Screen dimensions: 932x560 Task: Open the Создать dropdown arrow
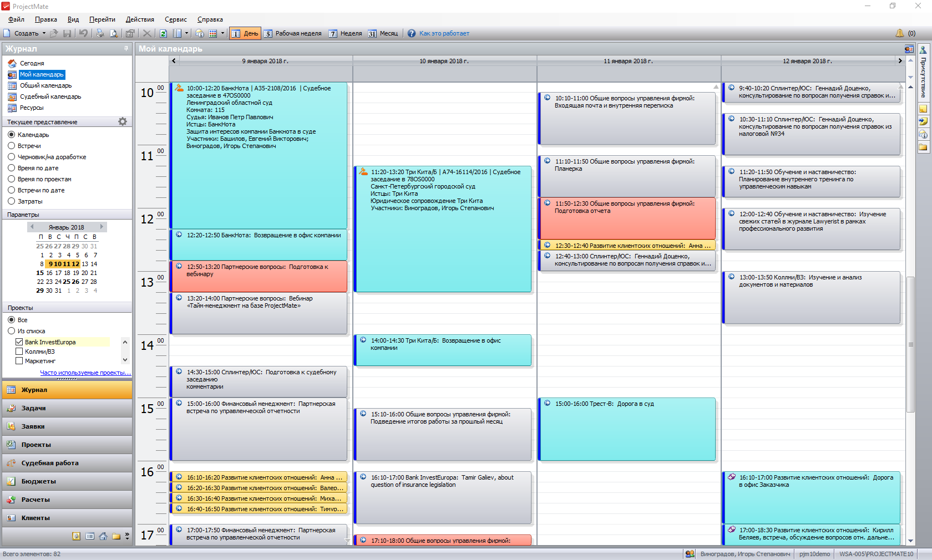(x=44, y=33)
